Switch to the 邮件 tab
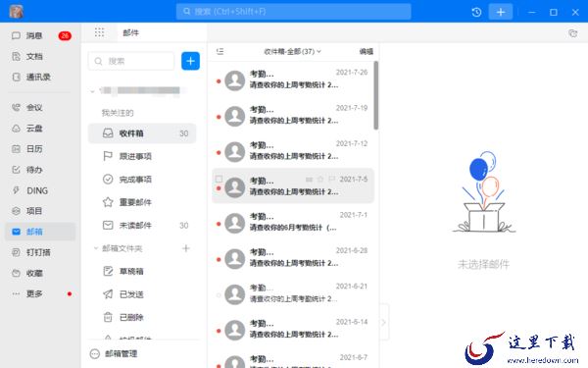The height and width of the screenshot is (368, 588). click(x=131, y=32)
